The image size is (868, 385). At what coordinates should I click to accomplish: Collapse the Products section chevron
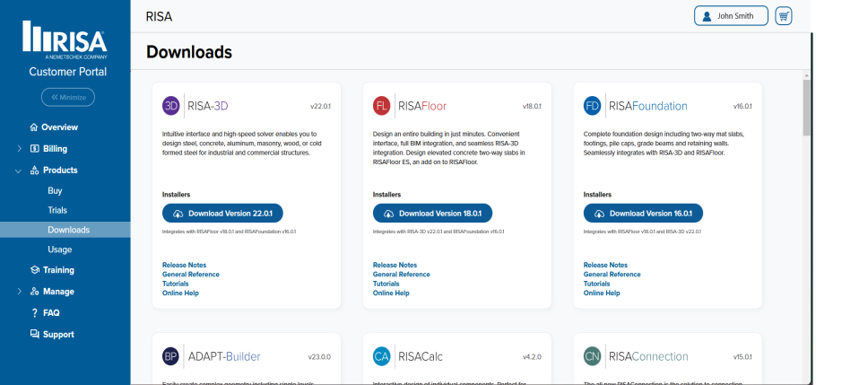click(x=19, y=171)
